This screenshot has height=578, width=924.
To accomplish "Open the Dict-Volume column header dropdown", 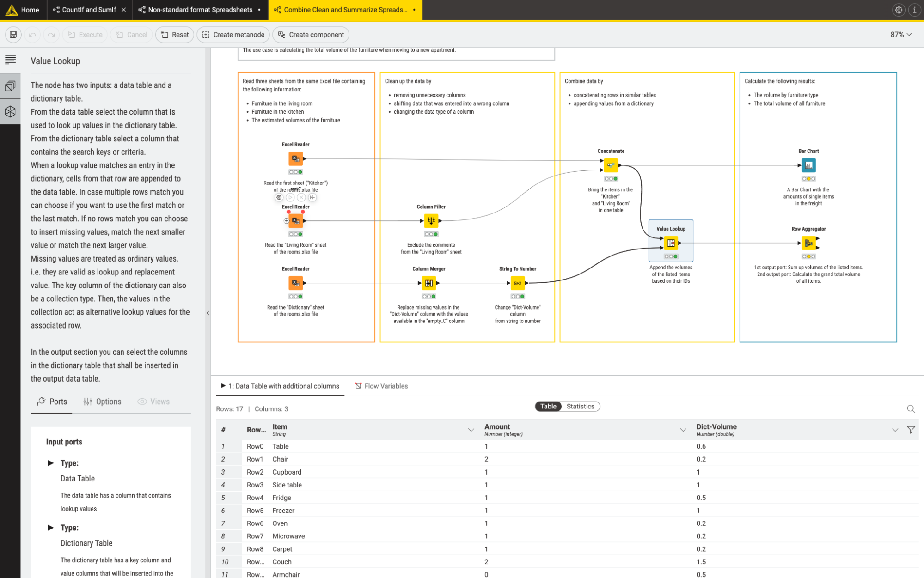I will 895,430.
